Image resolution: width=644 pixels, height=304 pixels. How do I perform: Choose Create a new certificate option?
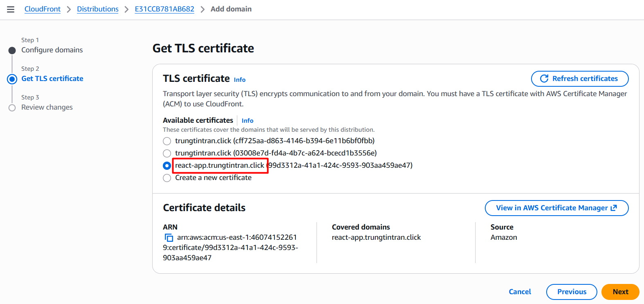point(167,178)
